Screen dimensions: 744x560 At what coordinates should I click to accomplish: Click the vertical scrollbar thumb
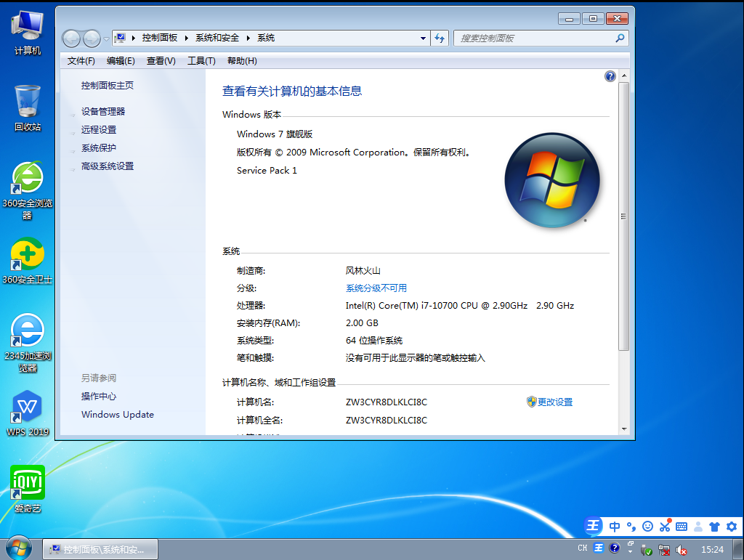(623, 216)
